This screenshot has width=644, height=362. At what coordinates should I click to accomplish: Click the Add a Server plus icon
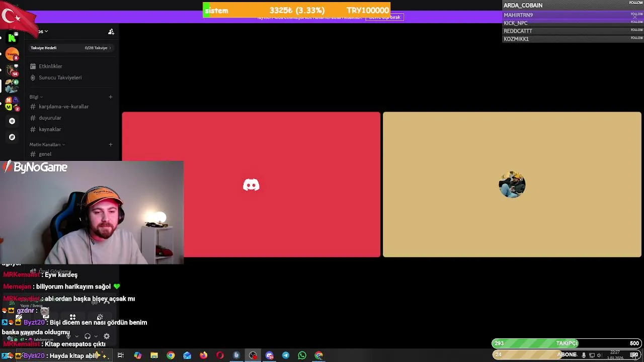click(x=12, y=121)
